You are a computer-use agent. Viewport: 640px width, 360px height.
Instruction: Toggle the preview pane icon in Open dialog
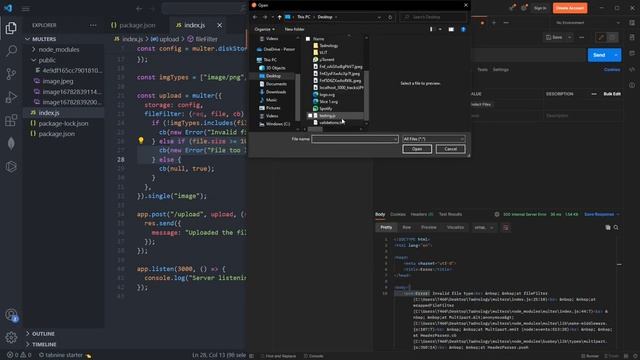tap(451, 29)
